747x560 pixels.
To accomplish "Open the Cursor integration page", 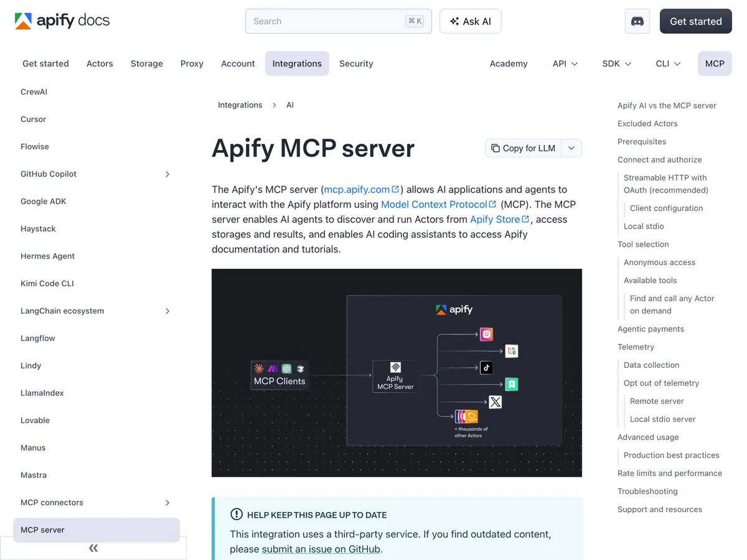I will click(34, 119).
